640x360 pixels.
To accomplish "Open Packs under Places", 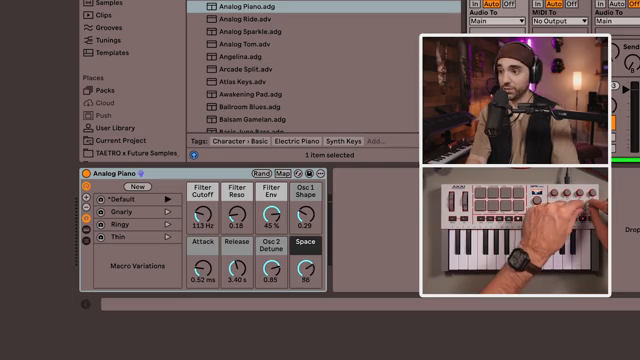I will pos(105,90).
